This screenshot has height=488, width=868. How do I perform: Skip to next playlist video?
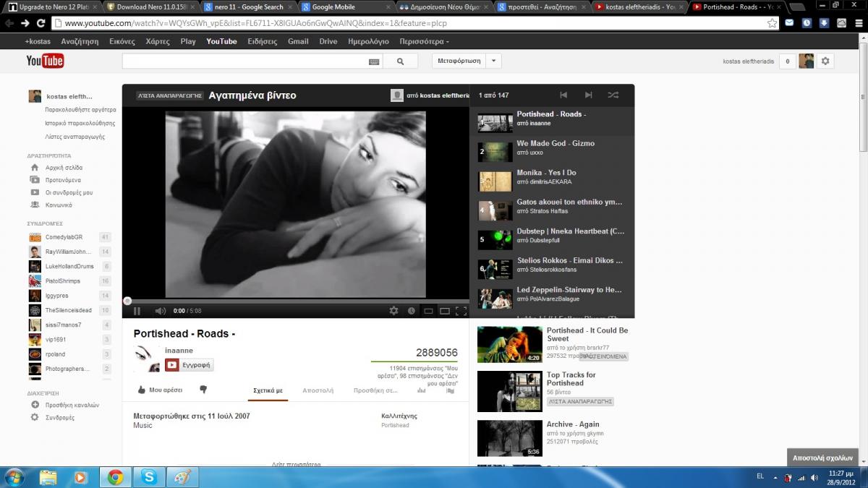click(589, 95)
